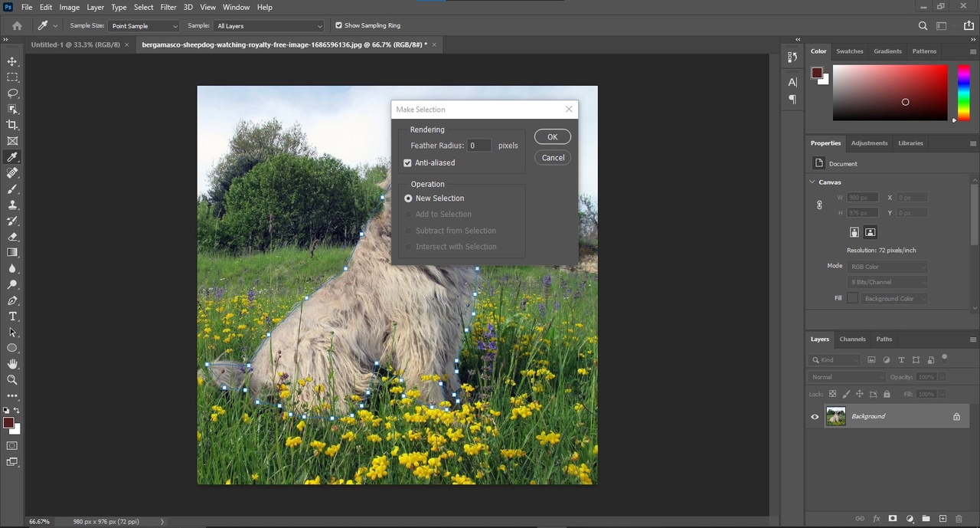The width and height of the screenshot is (980, 528).
Task: Collapse the Canvas section in Properties
Action: coord(812,182)
